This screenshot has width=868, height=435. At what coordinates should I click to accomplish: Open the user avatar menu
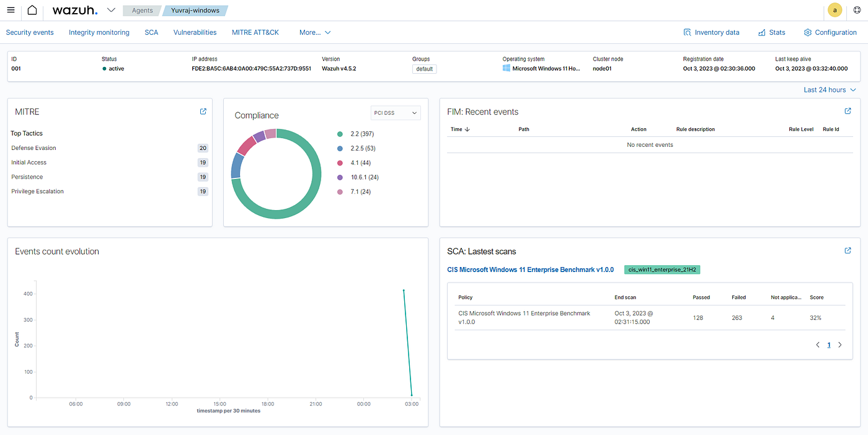[x=835, y=11]
